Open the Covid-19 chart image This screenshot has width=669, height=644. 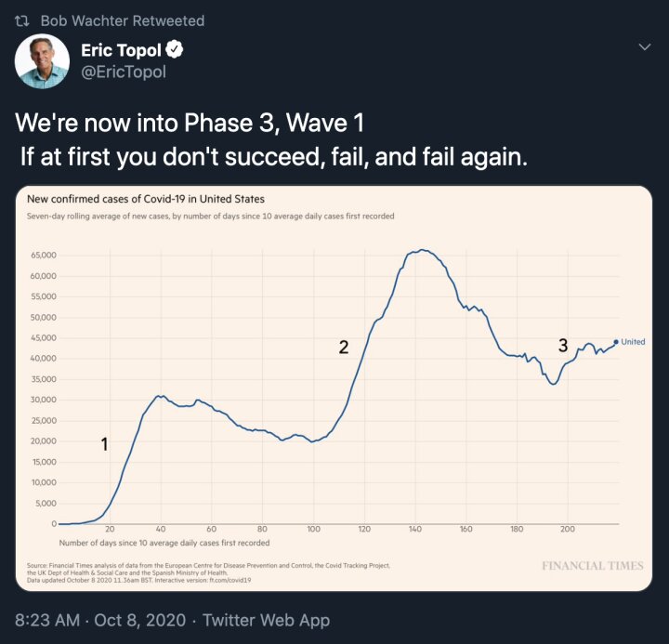coord(334,388)
